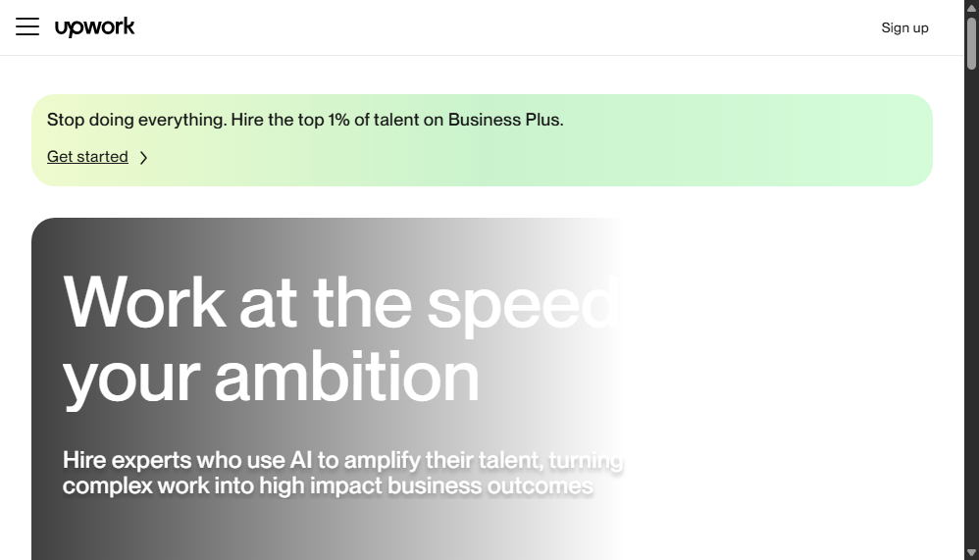Click the chevron arrow beside Get started
The image size is (979, 560).
pyautogui.click(x=143, y=157)
